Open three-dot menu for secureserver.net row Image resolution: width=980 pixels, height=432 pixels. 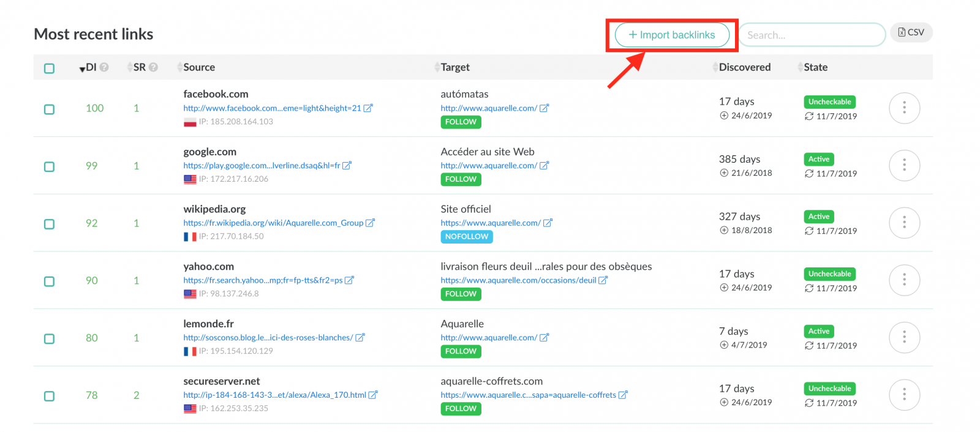click(x=904, y=395)
